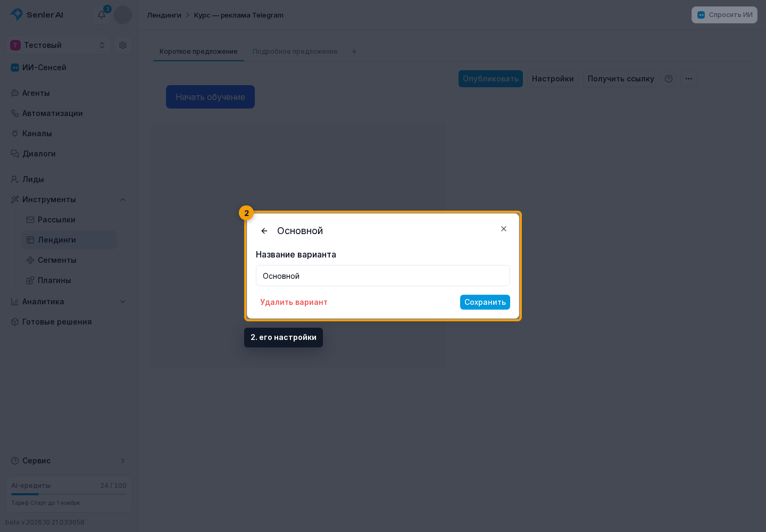
Task: Select Лендинги in the sidebar
Action: [x=69, y=240]
